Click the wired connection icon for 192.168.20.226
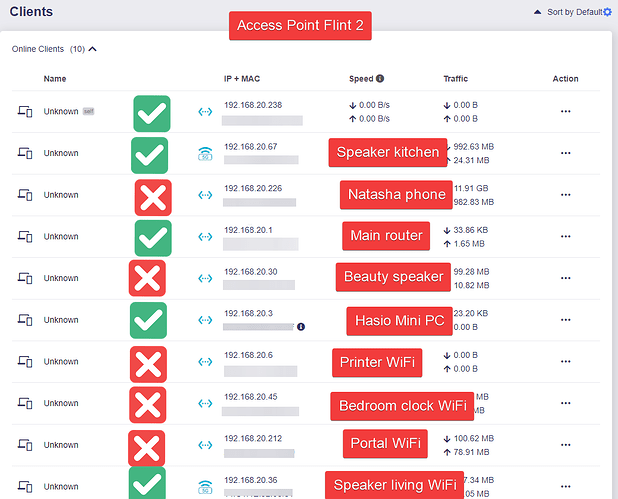This screenshot has width=618, height=499. coord(206,195)
